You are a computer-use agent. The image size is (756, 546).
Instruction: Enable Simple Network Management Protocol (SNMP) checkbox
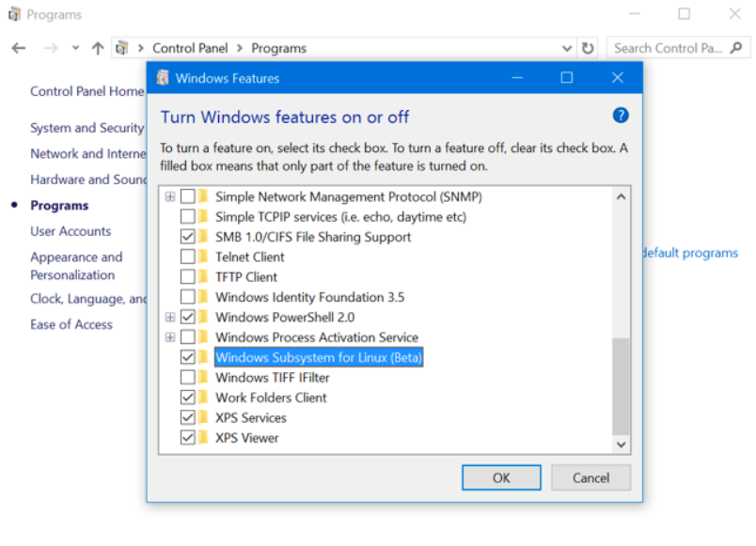click(x=188, y=196)
